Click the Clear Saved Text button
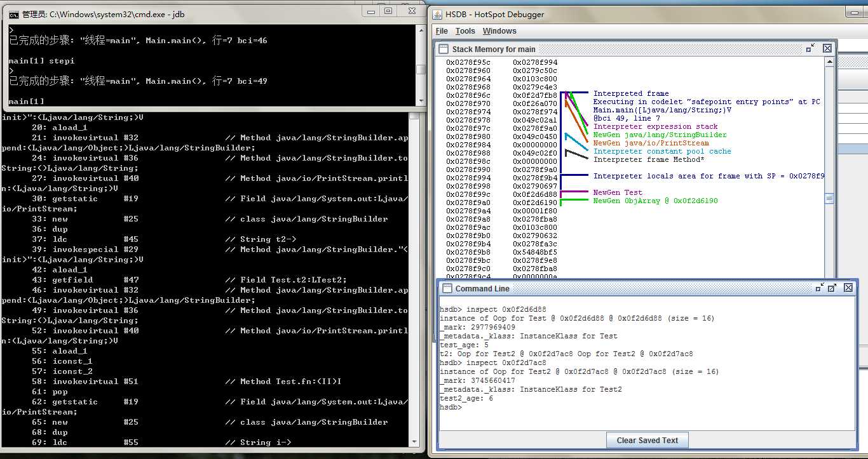 647,440
